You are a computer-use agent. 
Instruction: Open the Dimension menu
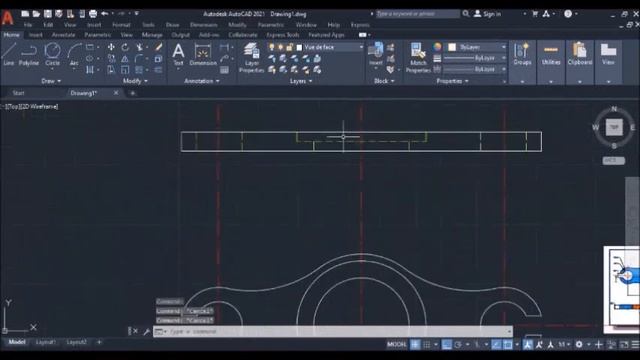click(204, 25)
